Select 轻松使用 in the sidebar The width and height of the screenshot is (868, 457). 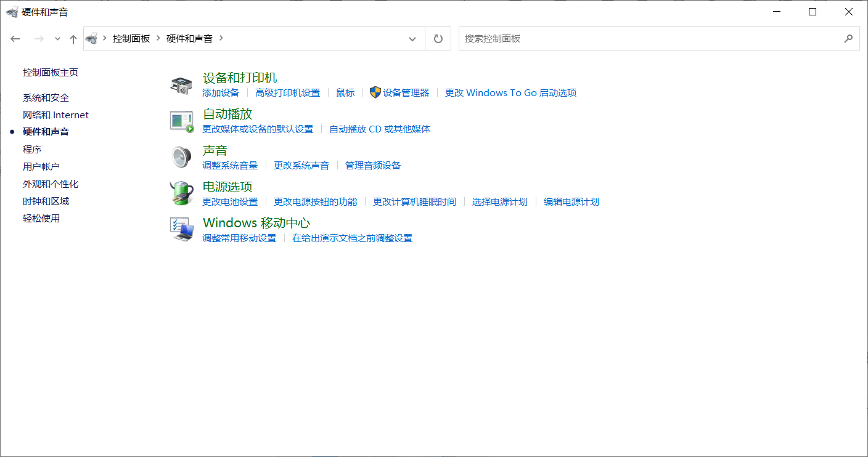tap(41, 218)
